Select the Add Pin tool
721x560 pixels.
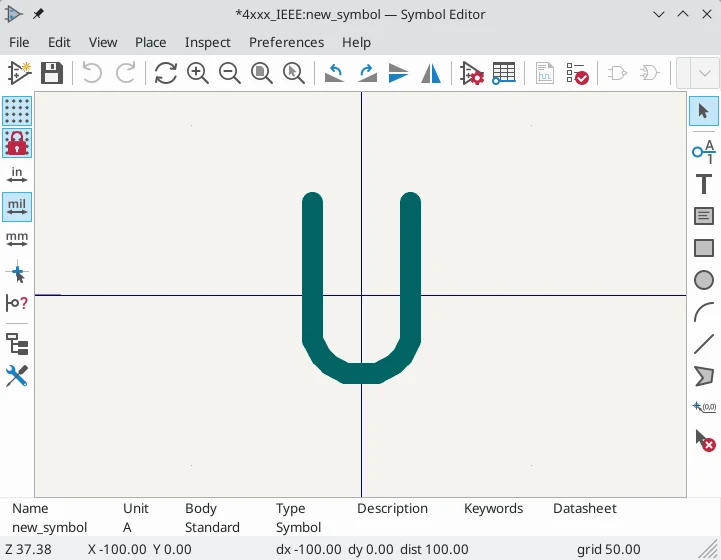(704, 151)
